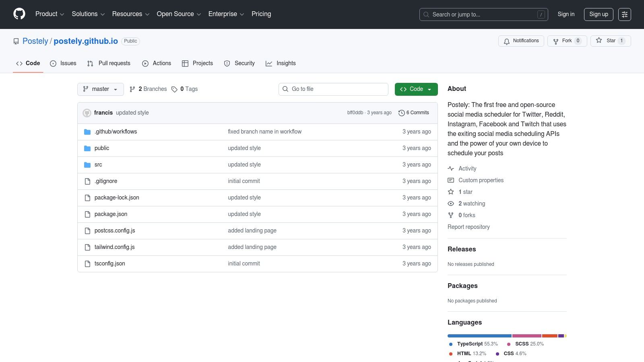Open the green Code dropdown button

[x=416, y=89]
